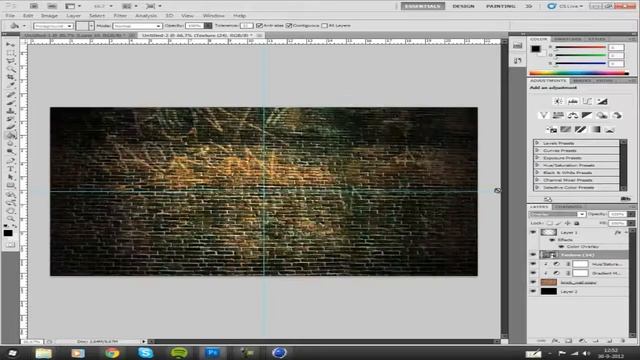The image size is (640, 360).
Task: Open the File menu
Action: click(10, 16)
